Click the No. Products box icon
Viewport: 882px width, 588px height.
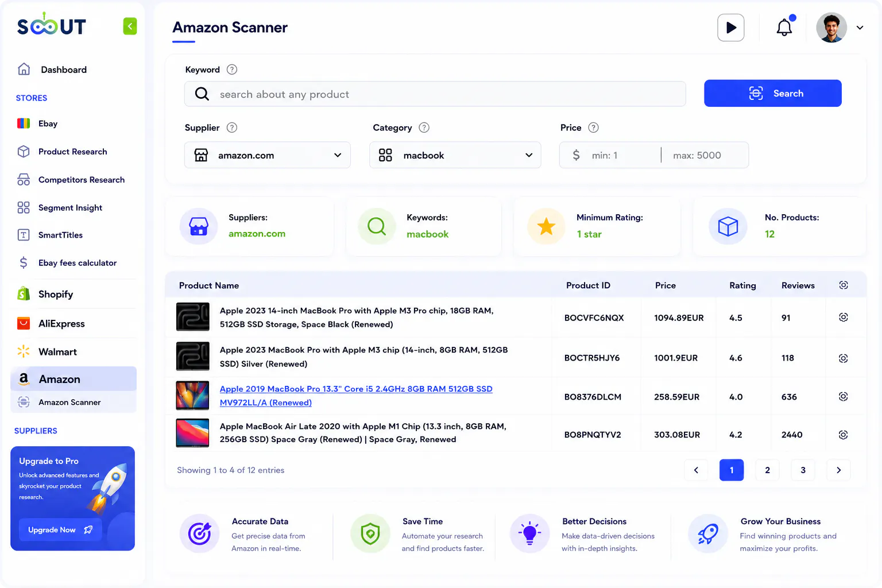(728, 226)
